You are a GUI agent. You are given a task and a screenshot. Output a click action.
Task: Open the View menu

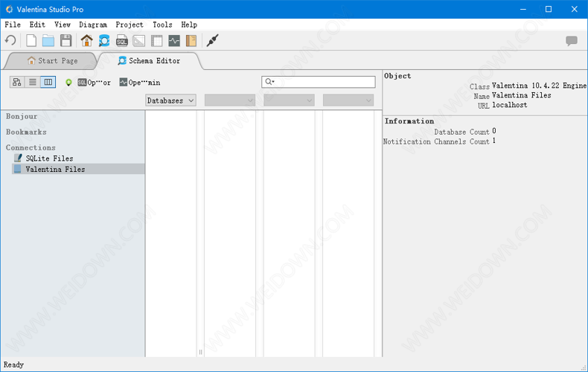click(x=63, y=25)
